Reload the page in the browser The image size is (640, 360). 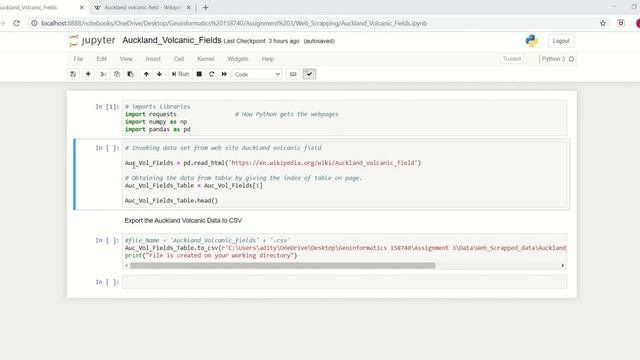click(x=17, y=23)
